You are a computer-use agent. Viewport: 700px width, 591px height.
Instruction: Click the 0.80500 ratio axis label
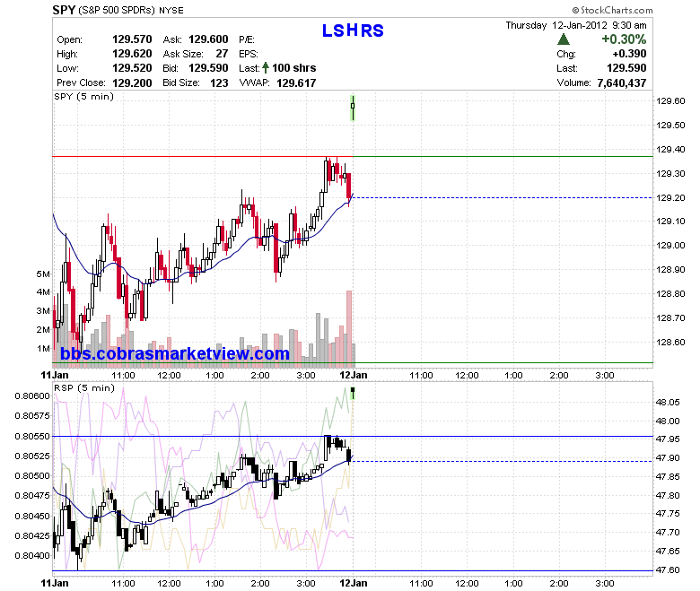pos(32,476)
